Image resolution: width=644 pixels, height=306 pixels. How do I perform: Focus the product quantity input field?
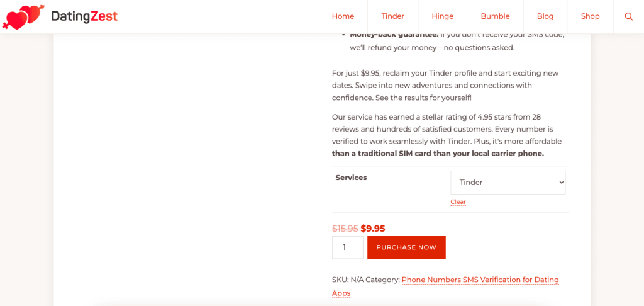coord(347,247)
